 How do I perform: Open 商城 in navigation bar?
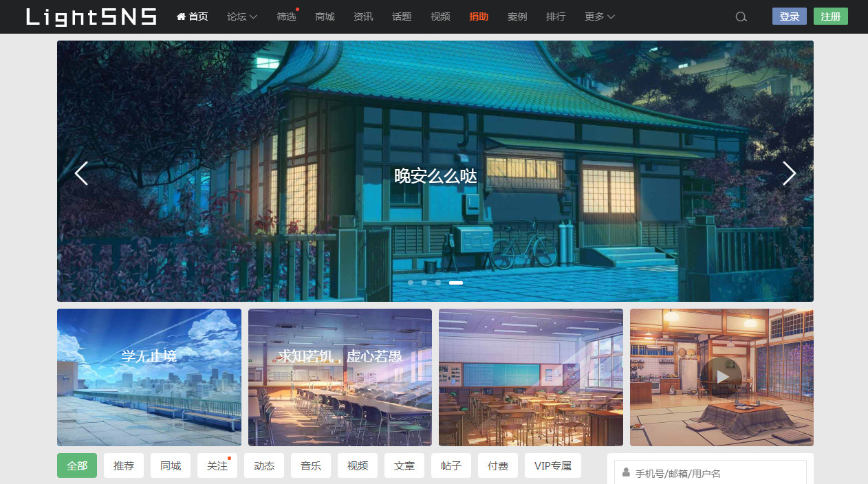click(x=325, y=16)
